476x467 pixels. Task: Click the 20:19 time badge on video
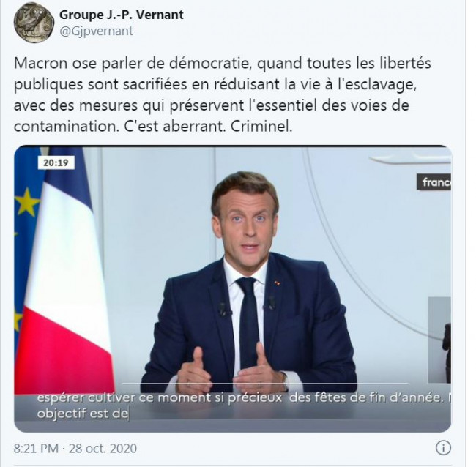pos(56,162)
